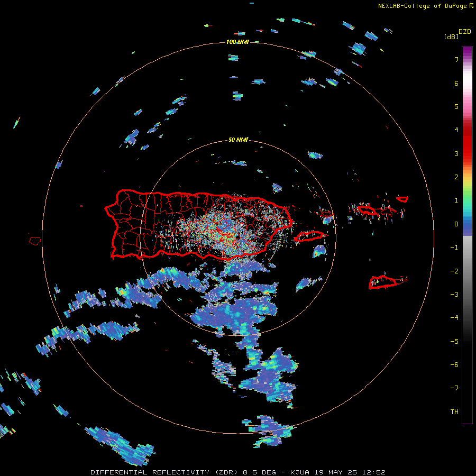Click the NEXLAB-College of DuPage credit text
Image resolution: width=476 pixels, height=476 pixels.
point(422,6)
